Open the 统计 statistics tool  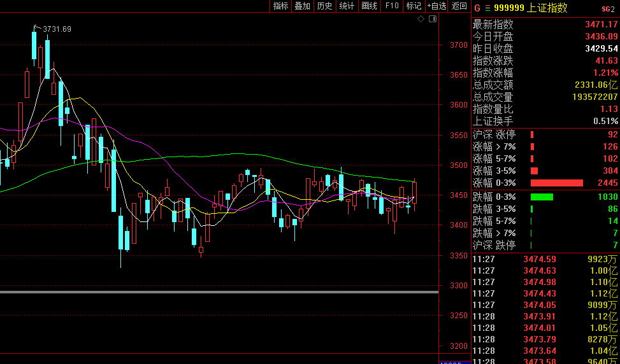click(347, 6)
